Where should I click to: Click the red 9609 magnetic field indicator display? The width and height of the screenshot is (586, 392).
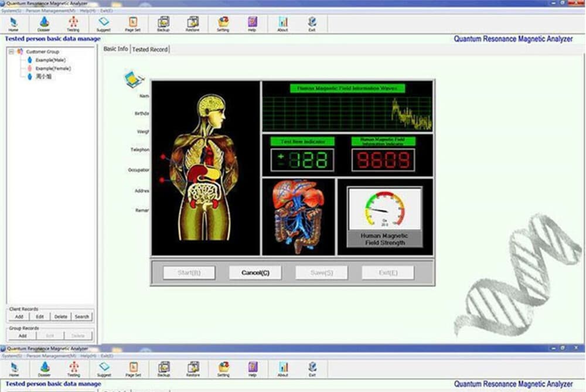pyautogui.click(x=383, y=160)
